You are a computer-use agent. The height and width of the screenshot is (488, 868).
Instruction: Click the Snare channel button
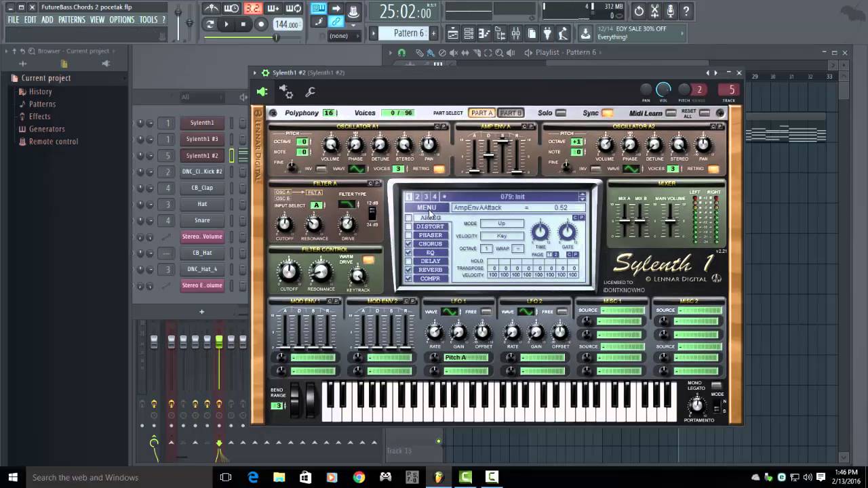[x=202, y=220]
